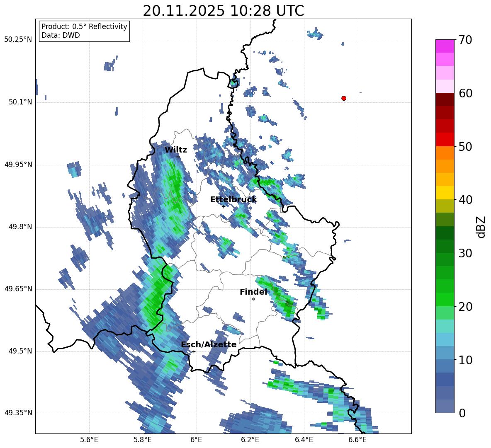
Task: Click the 49.95°N latitude label
Action: [x=18, y=165]
